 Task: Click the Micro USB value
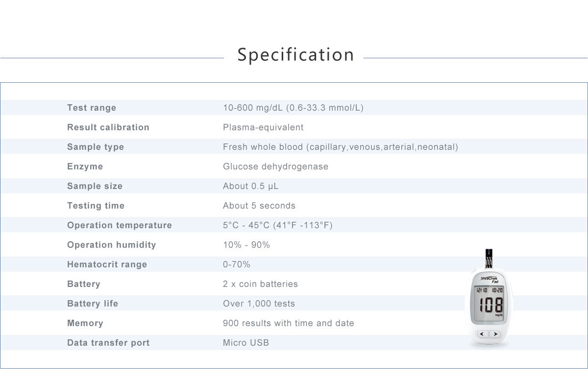pos(245,343)
